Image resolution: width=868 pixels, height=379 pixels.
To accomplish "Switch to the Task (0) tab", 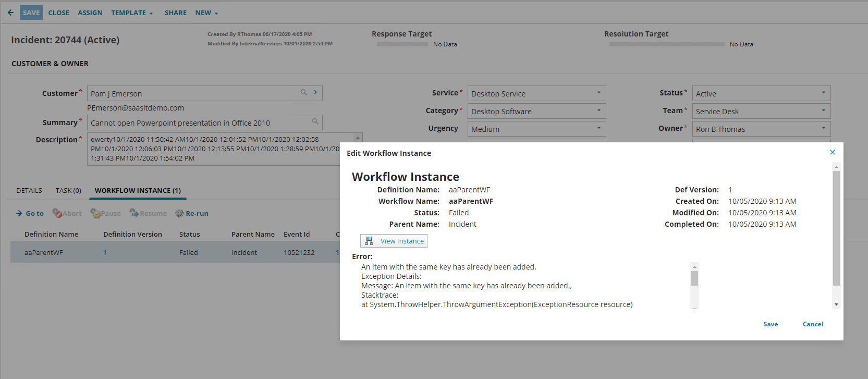I will click(x=68, y=190).
